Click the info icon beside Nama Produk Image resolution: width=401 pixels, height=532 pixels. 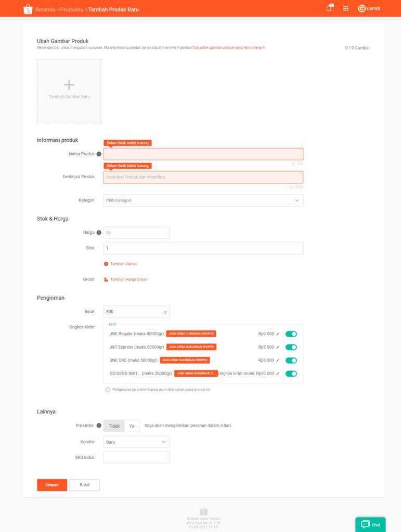click(x=99, y=154)
